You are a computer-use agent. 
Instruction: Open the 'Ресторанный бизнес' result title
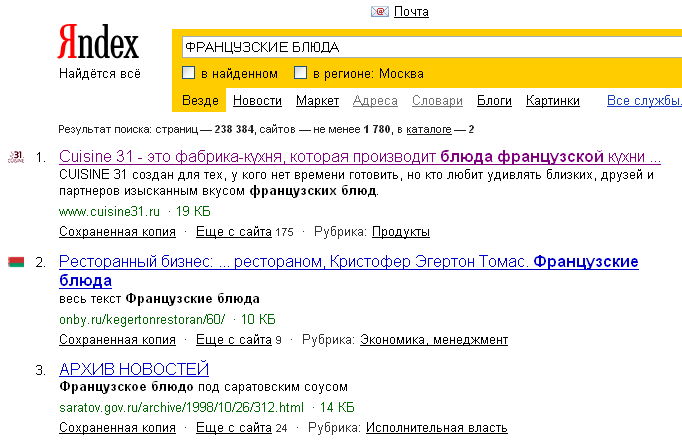tap(348, 270)
